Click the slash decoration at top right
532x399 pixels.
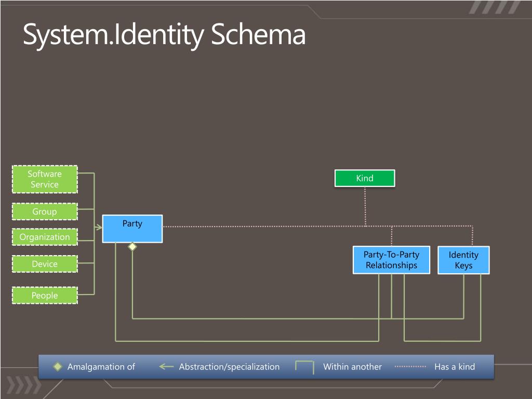[495, 7]
